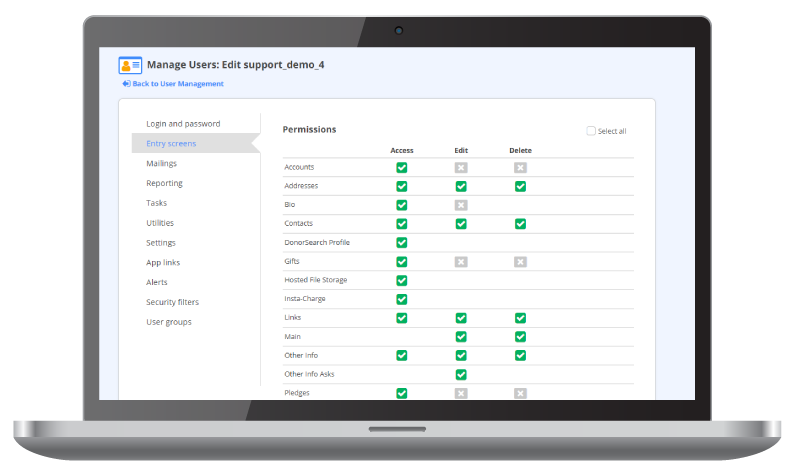Tick the Select all checkbox
This screenshot has width=800, height=475.
[591, 131]
